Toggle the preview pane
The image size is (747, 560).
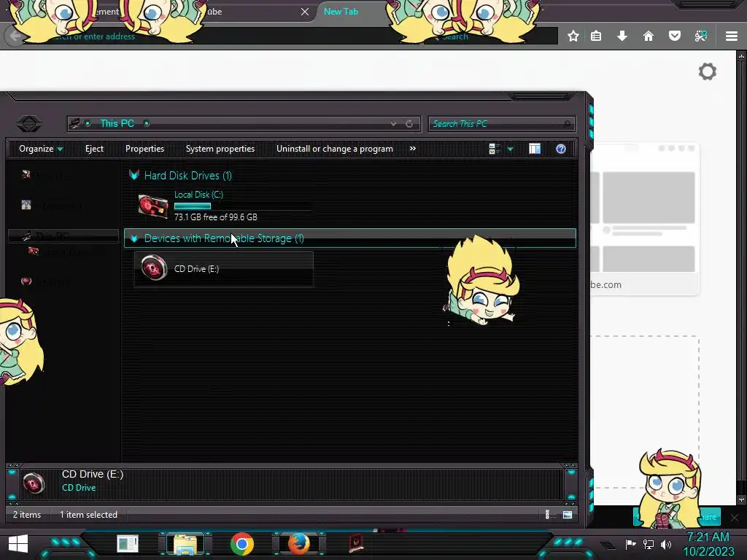(535, 149)
